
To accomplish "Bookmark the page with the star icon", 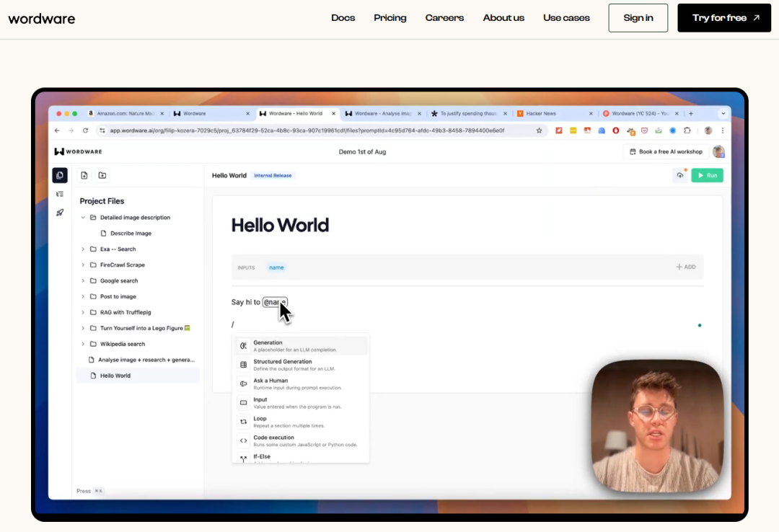I will click(539, 130).
